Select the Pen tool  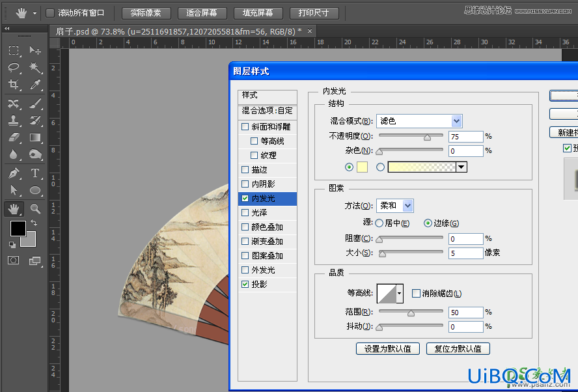[x=14, y=173]
